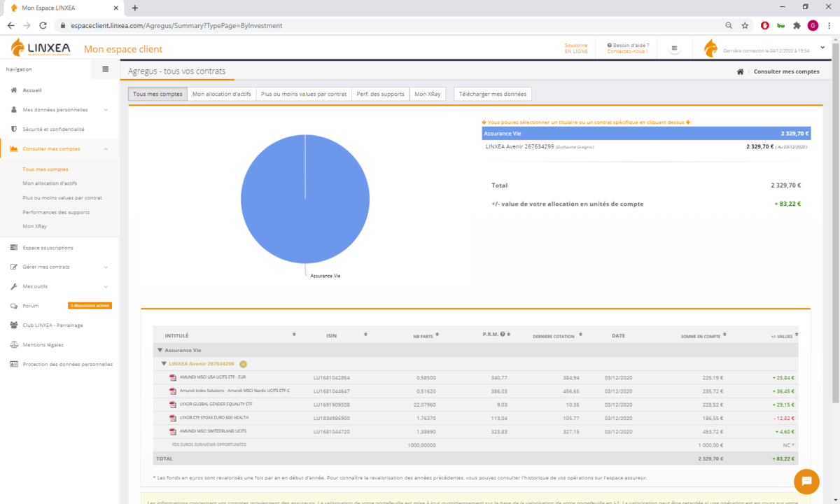This screenshot has height=504, width=840.
Task: Open the Perf. des supports tab
Action: coord(380,94)
